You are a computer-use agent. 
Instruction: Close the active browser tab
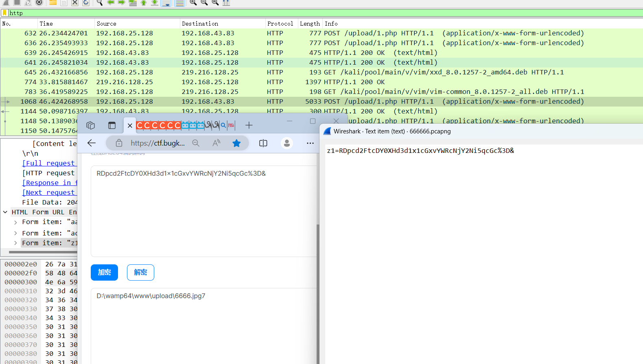(x=130, y=125)
